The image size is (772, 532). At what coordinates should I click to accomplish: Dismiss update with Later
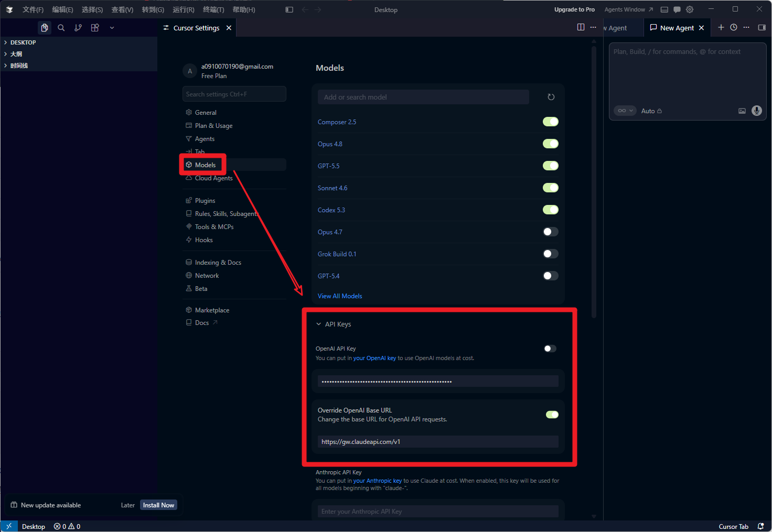[x=128, y=505]
